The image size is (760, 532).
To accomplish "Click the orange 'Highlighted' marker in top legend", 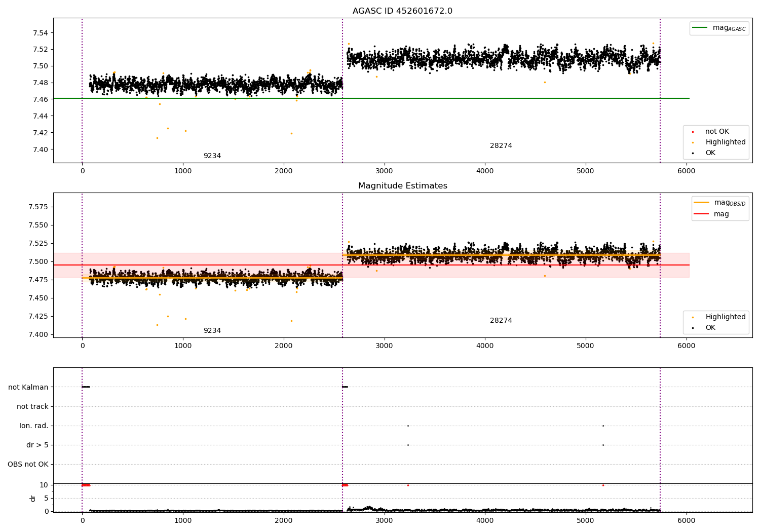I will (693, 142).
